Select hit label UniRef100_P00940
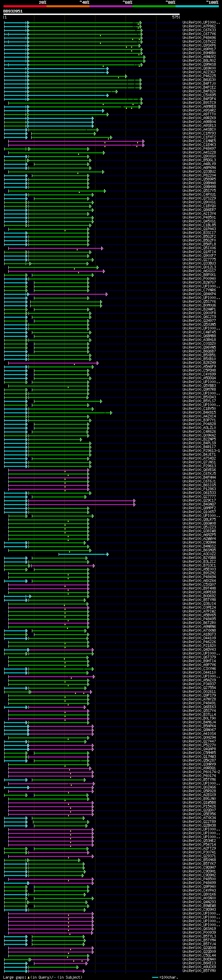The image size is (222, 980). [x=199, y=279]
